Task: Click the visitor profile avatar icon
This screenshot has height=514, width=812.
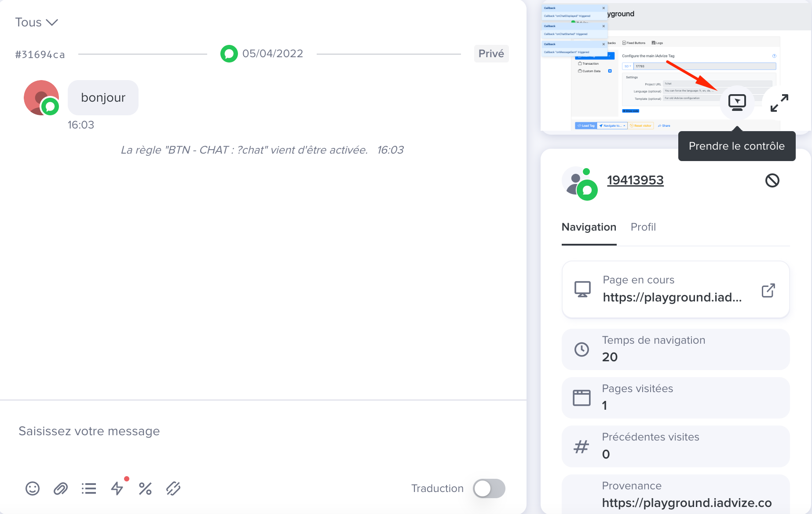Action: 580,184
